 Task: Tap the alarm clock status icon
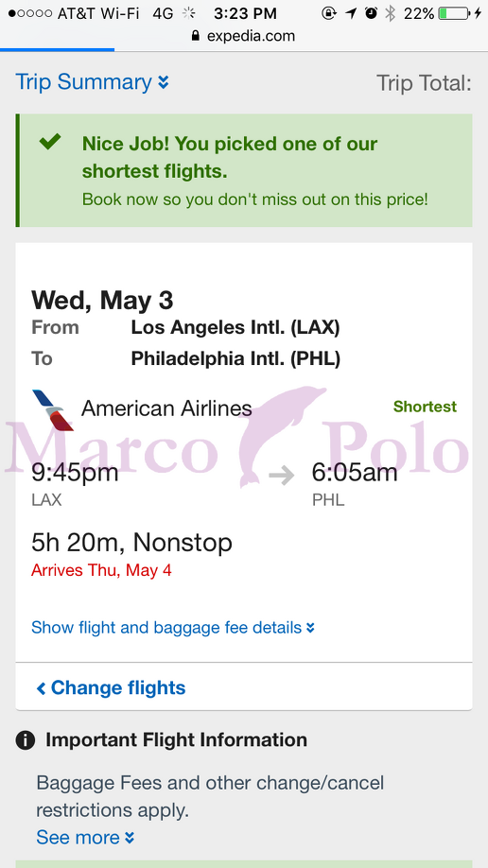click(371, 13)
